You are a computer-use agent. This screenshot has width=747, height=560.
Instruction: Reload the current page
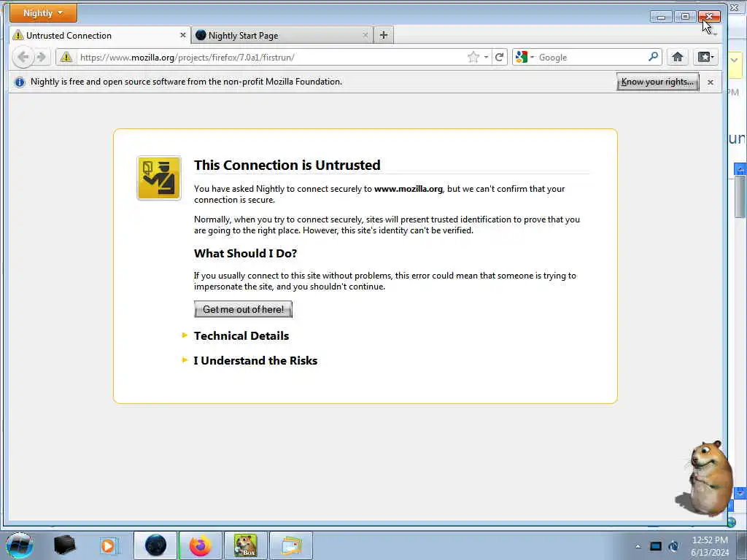coord(499,57)
